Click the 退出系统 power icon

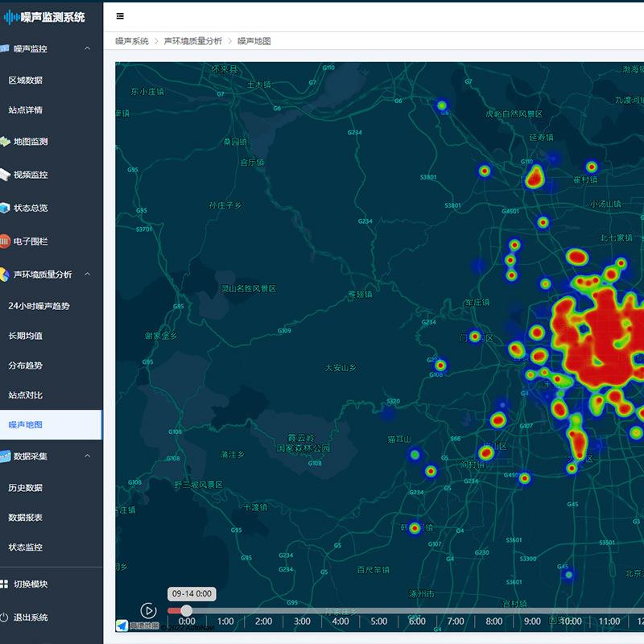4,617
